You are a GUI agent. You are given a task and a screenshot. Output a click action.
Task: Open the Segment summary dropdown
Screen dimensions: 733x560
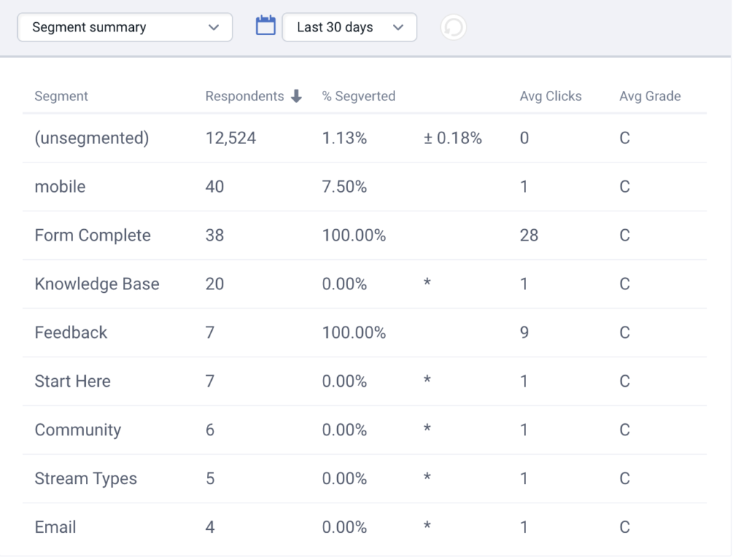point(125,27)
